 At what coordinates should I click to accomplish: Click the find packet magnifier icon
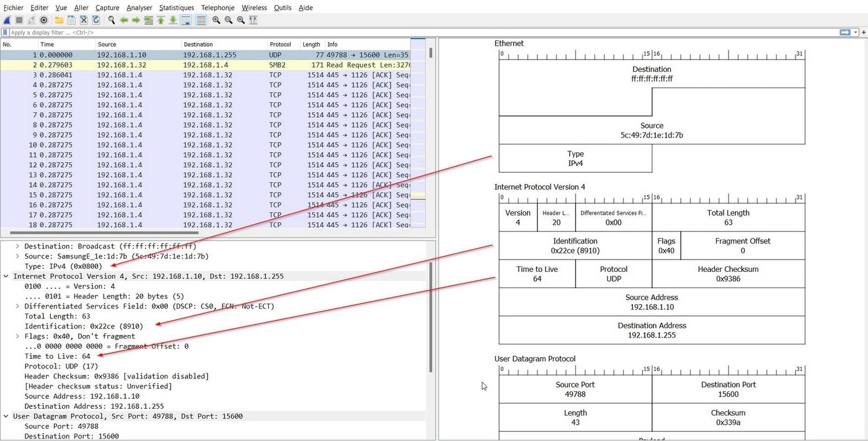[x=112, y=20]
